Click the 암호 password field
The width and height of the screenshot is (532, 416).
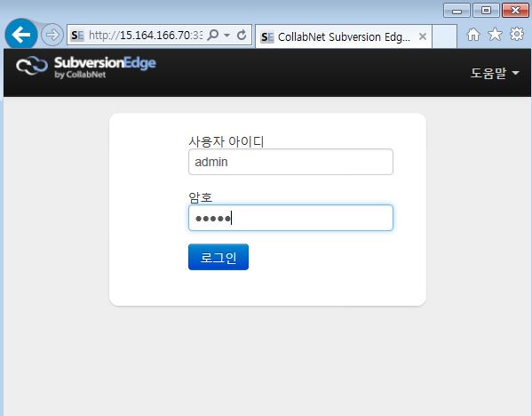(x=290, y=218)
